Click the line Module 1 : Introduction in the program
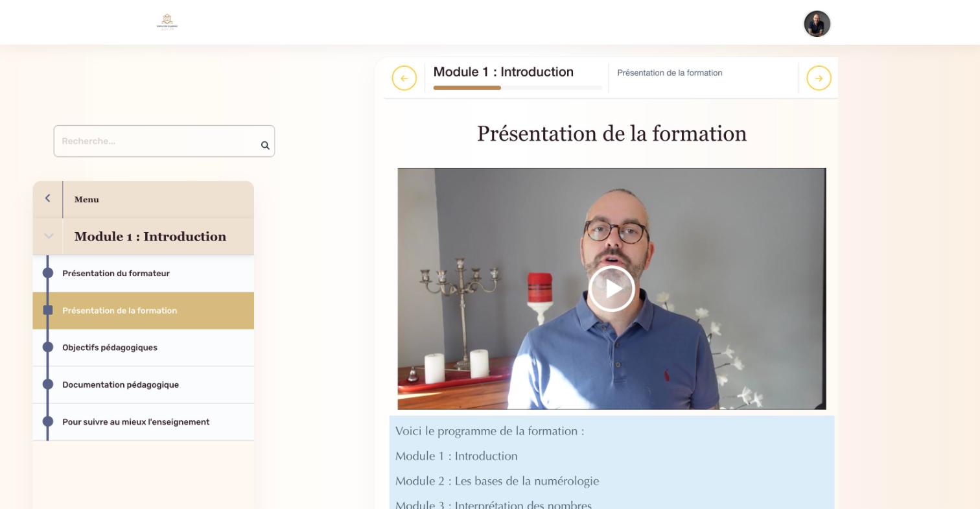 tap(456, 456)
